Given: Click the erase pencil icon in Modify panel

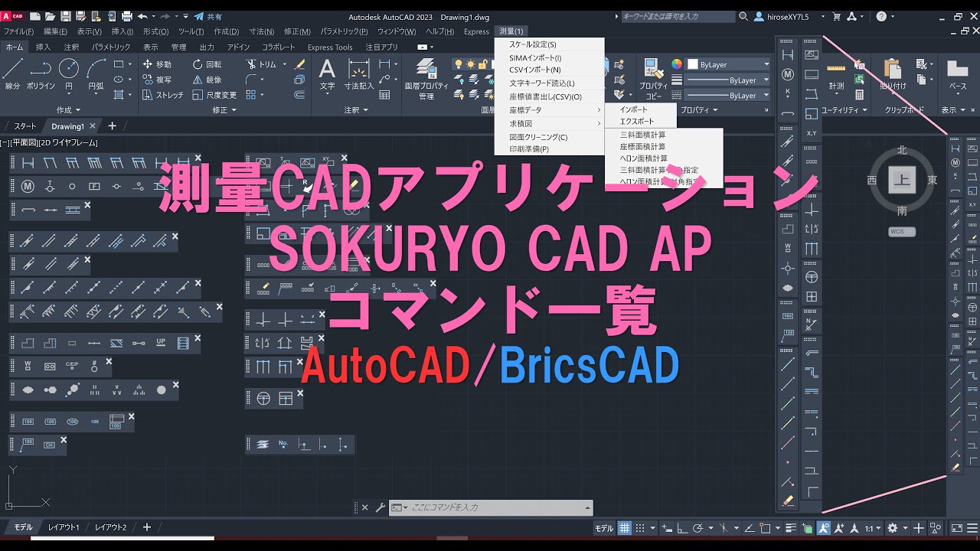Looking at the screenshot, I should pos(299,64).
